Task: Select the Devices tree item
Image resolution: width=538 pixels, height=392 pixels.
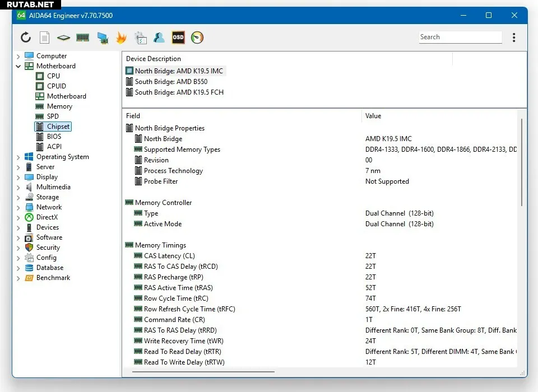Action: pyautogui.click(x=42, y=227)
